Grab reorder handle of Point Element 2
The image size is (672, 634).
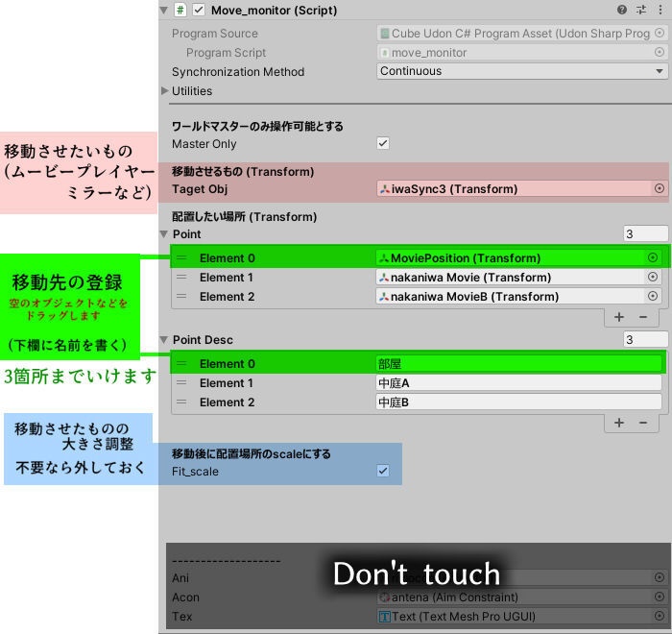[181, 297]
